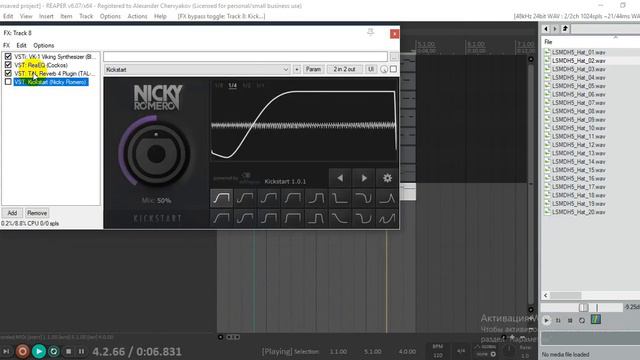Click the 4/4 time signature field

pos(461,351)
